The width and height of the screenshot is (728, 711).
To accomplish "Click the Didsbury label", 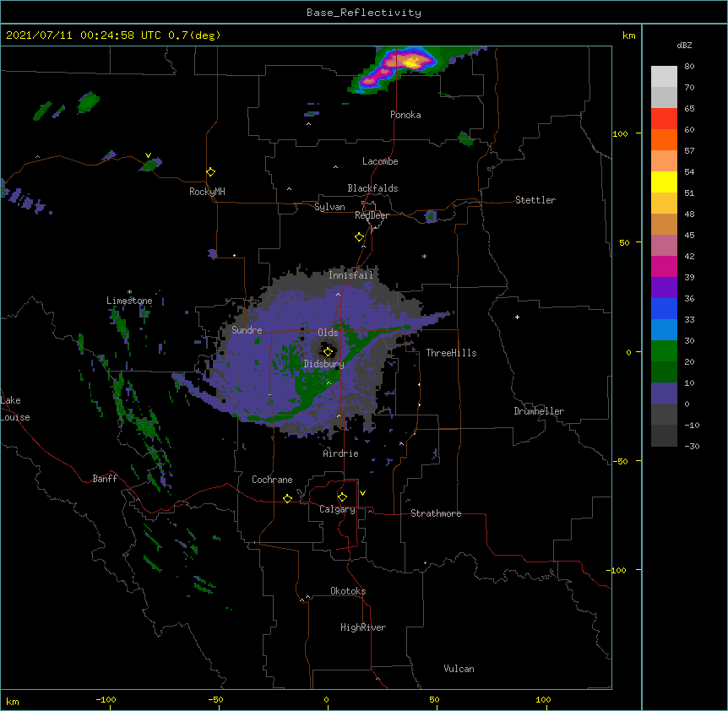I will (x=323, y=364).
